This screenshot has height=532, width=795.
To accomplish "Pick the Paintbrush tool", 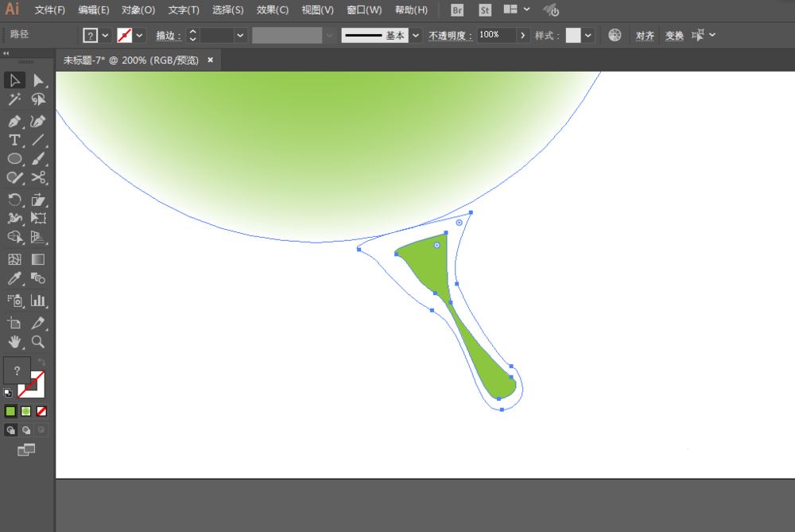I will pos(37,160).
